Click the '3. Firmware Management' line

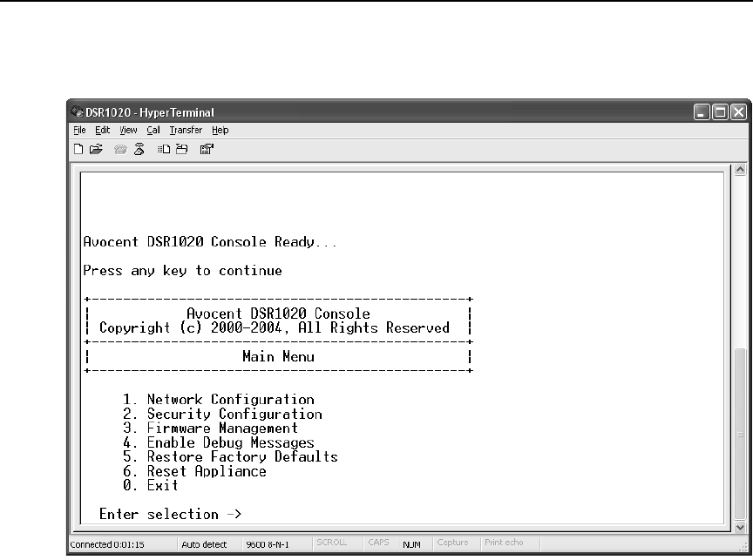tap(210, 428)
